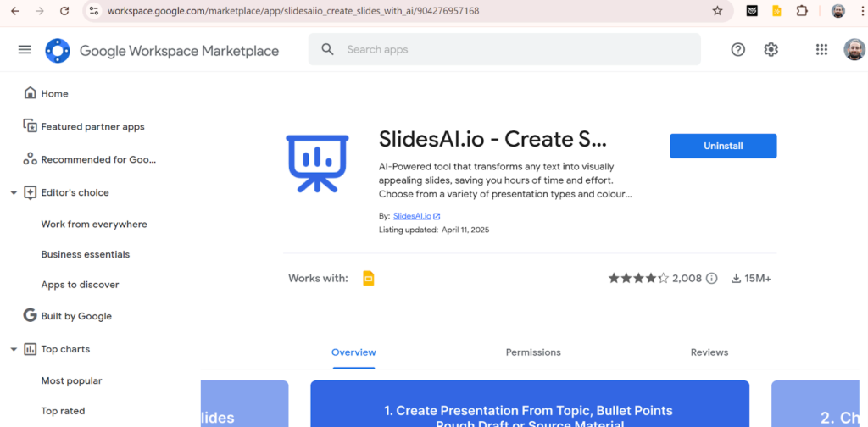Click the Uninstall button
Viewport: 868px width, 427px height.
pyautogui.click(x=723, y=146)
